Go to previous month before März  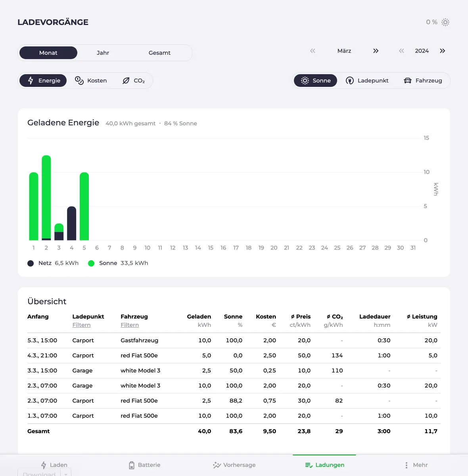click(x=313, y=51)
